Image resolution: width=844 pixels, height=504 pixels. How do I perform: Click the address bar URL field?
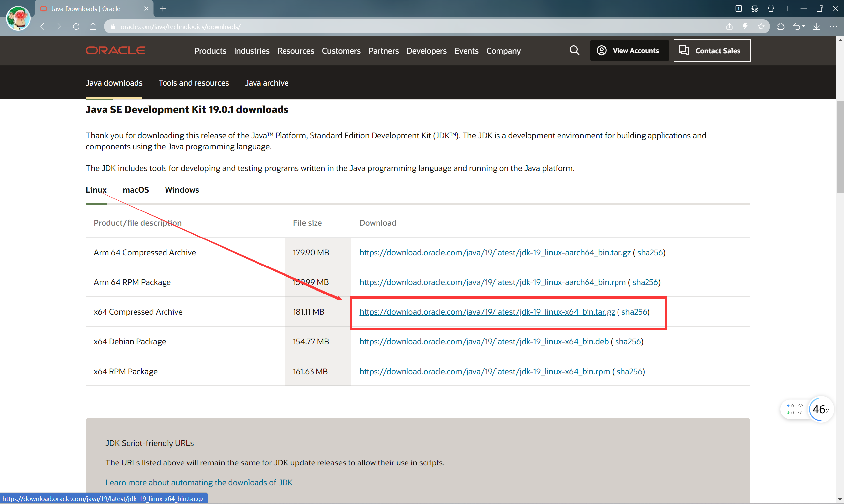[x=408, y=26]
